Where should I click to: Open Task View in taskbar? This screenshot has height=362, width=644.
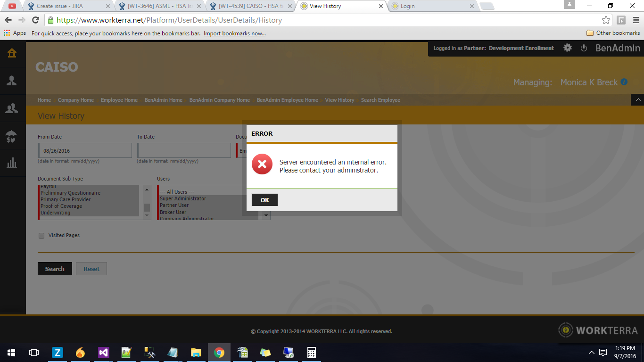point(34,353)
